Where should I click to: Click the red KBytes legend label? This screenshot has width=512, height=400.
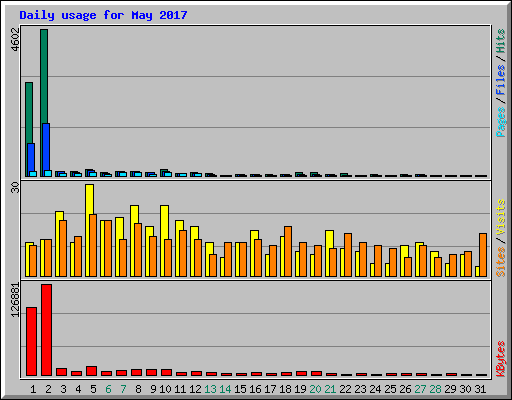pos(501,359)
